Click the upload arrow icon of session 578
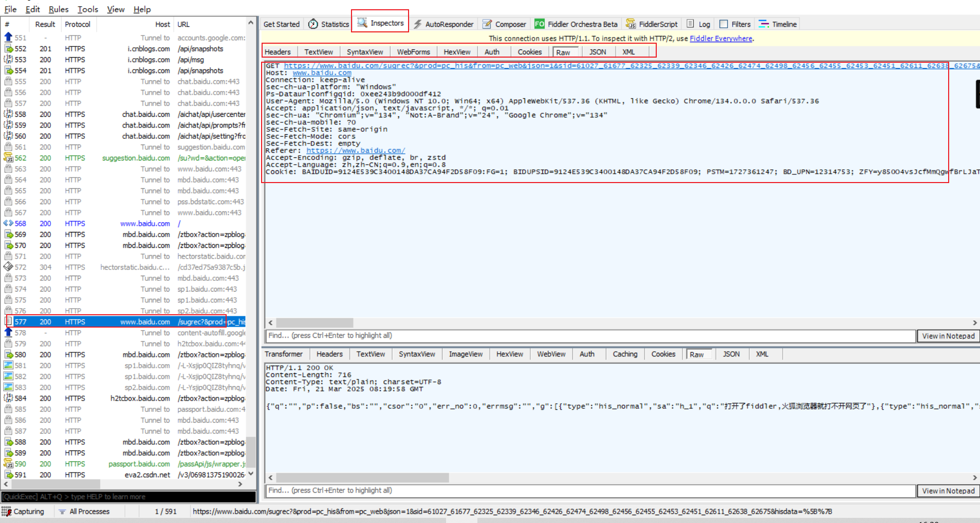The image size is (980, 523). point(8,333)
